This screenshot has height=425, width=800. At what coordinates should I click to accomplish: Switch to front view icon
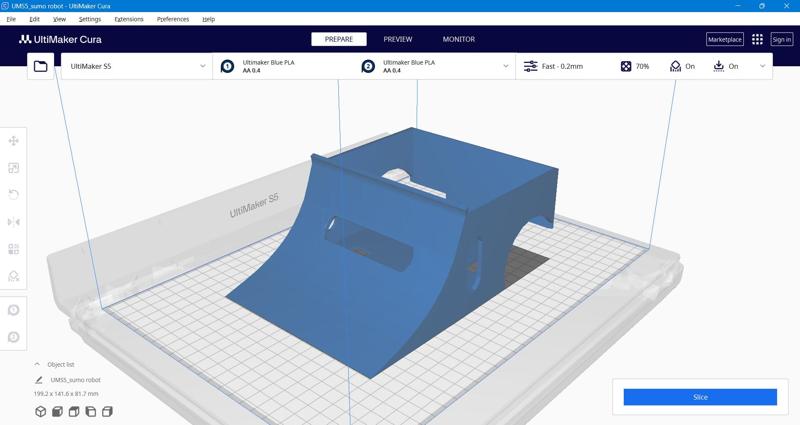click(x=57, y=411)
